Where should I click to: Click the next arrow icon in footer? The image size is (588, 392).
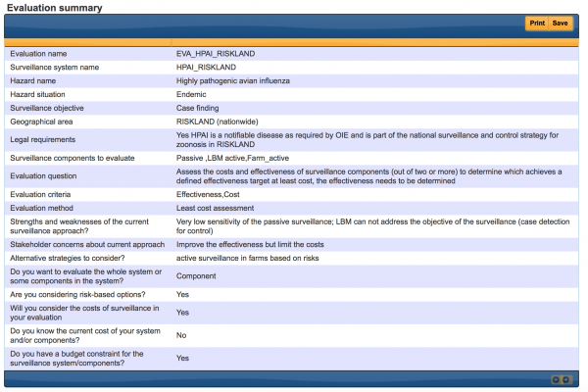click(x=565, y=378)
